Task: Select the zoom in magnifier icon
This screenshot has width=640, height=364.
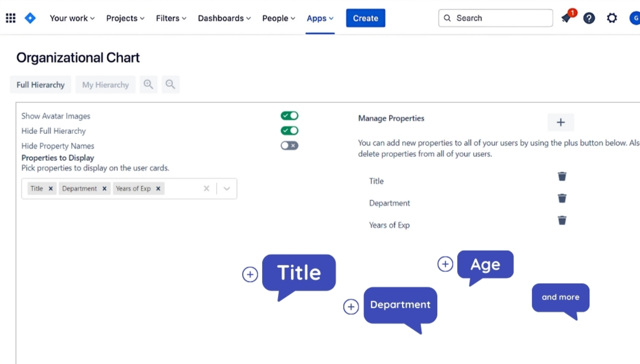Action: [148, 84]
